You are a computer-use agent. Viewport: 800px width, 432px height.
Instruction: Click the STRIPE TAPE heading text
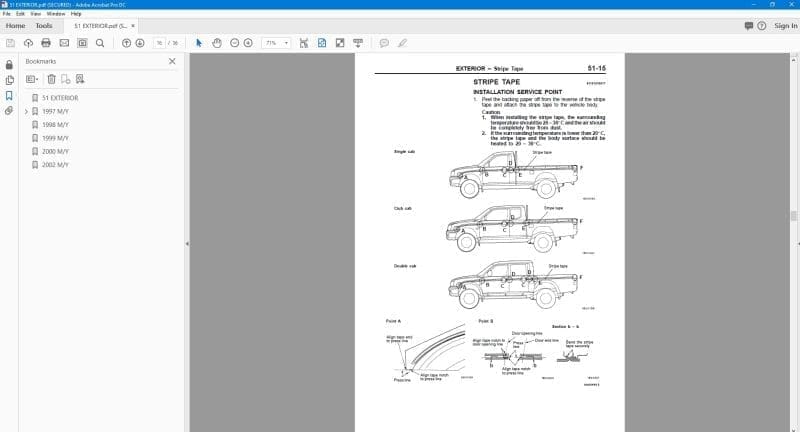coord(496,82)
